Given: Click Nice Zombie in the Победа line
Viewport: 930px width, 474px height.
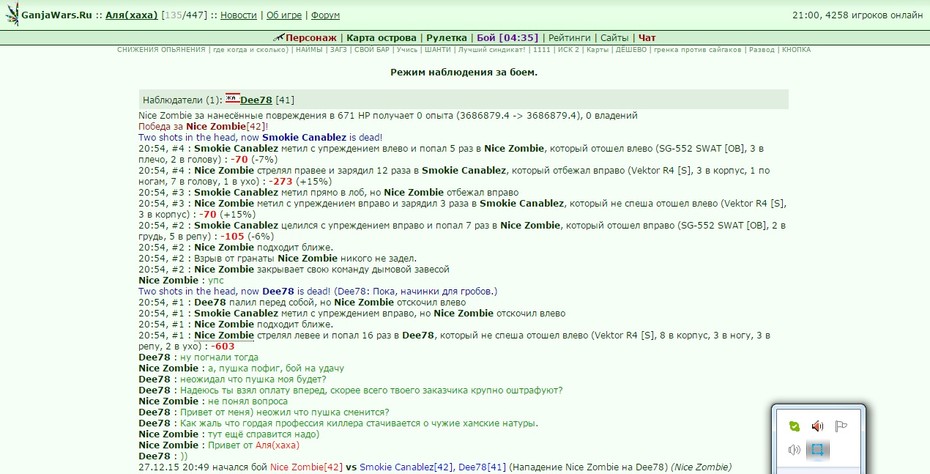Looking at the screenshot, I should [216, 126].
